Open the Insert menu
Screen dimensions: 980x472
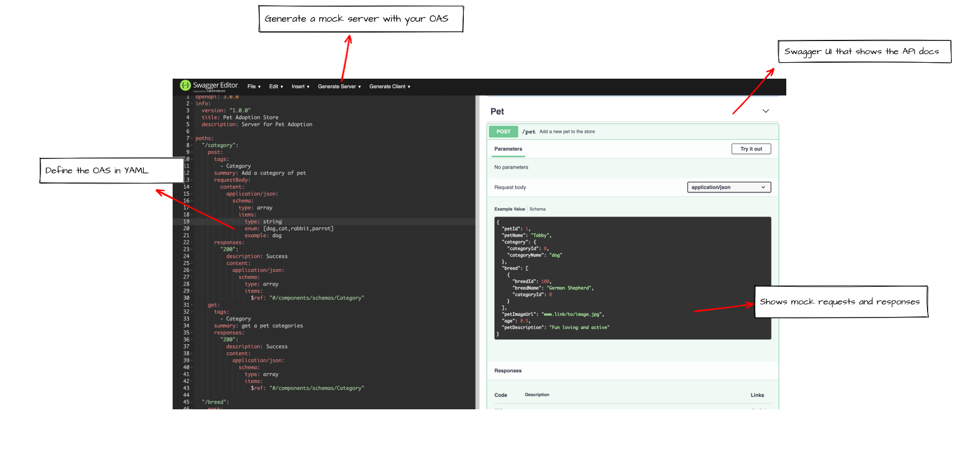[x=300, y=87]
